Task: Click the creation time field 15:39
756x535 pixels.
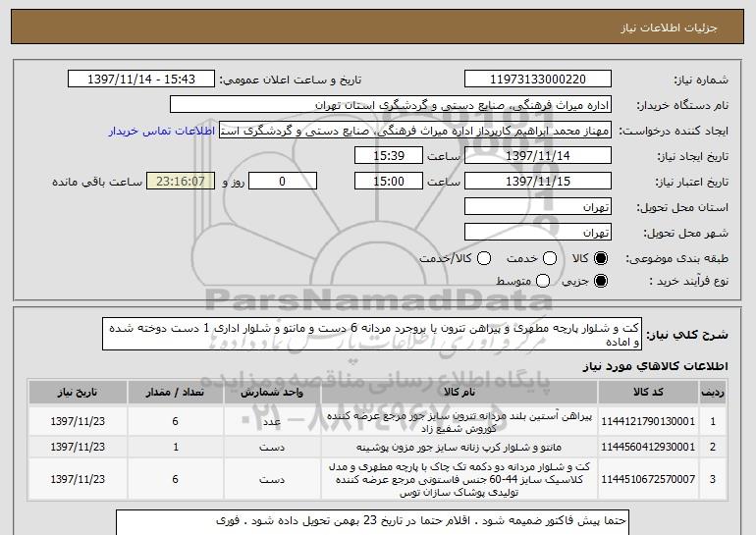Action: point(389,156)
